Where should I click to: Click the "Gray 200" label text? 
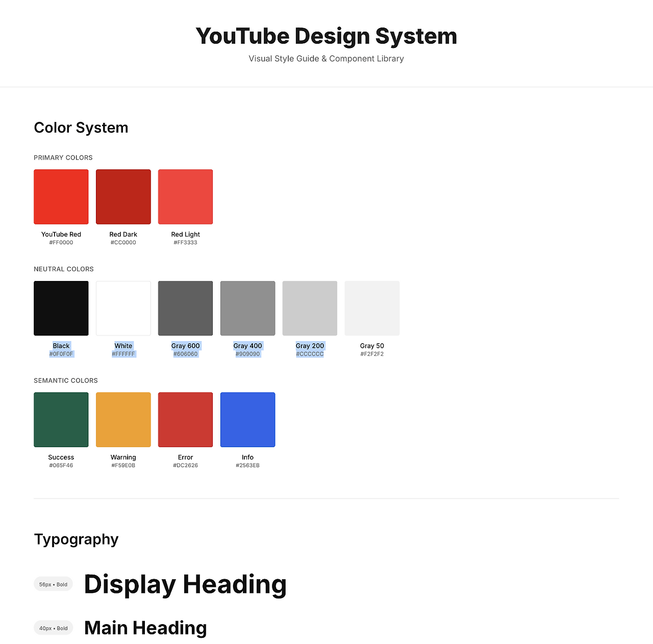[x=310, y=346]
